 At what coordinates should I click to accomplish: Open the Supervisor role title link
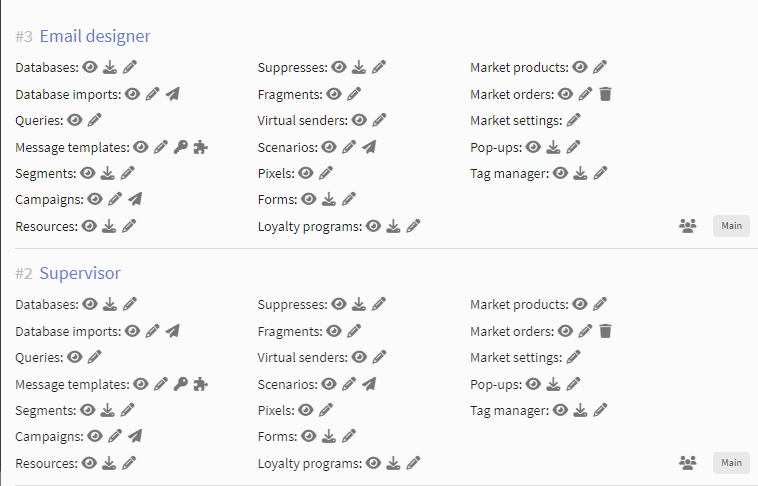coord(80,273)
